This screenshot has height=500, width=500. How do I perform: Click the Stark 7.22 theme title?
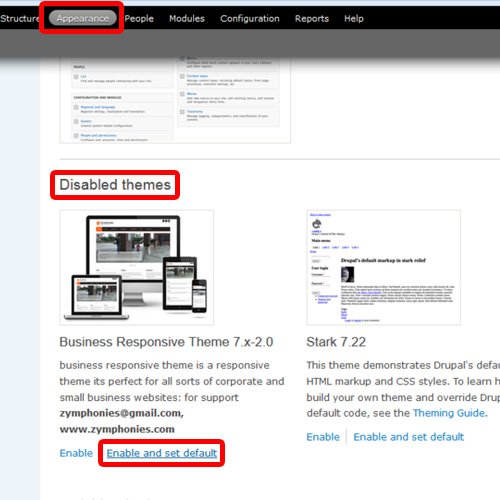pyautogui.click(x=336, y=342)
